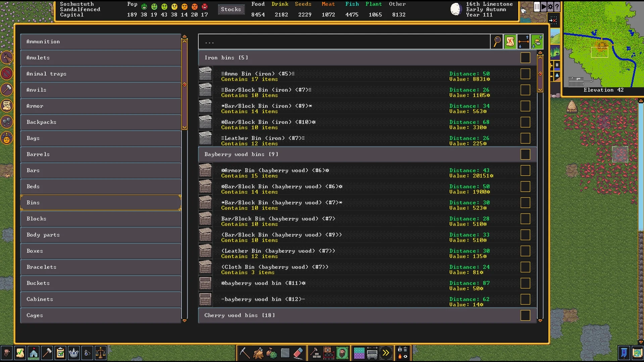Screen dimensions: 644x362
Task: Click category list scroll-down arrow at bottom
Action: pos(184,321)
